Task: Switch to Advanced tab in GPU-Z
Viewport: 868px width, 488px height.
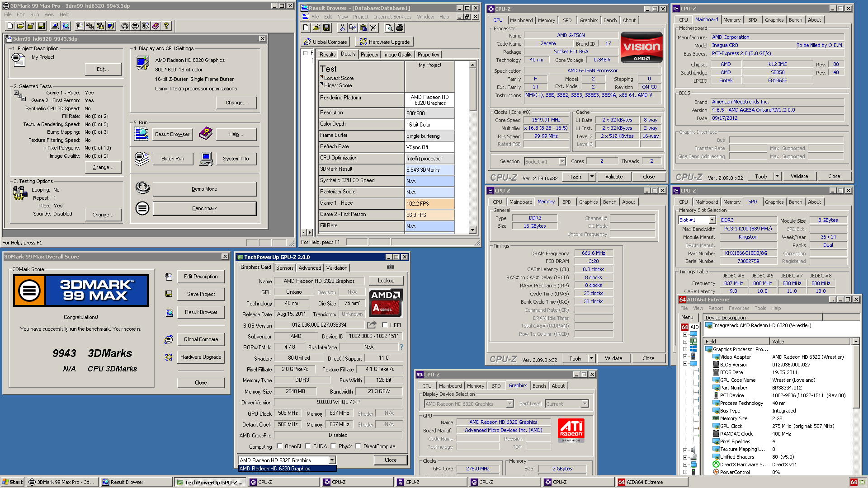Action: pos(310,268)
